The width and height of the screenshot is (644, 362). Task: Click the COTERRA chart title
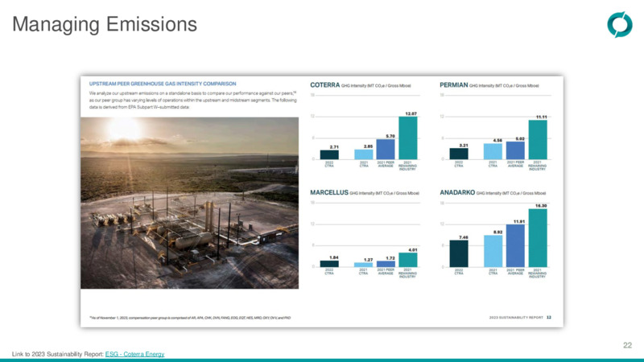tap(325, 85)
